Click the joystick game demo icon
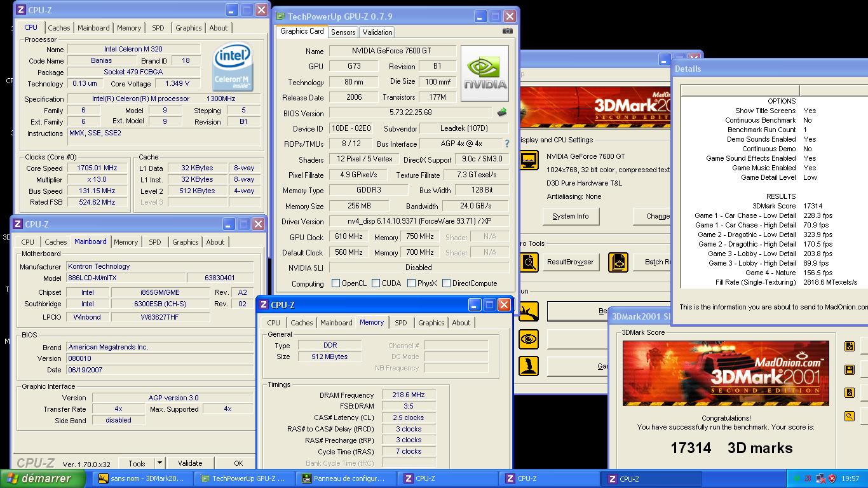 (529, 366)
